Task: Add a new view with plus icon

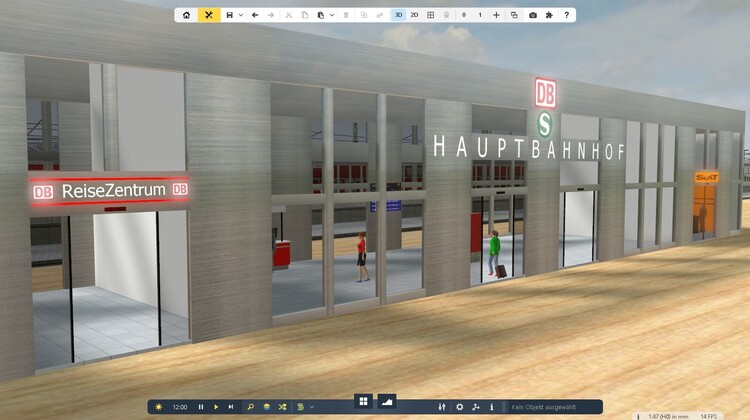Action: [496, 15]
